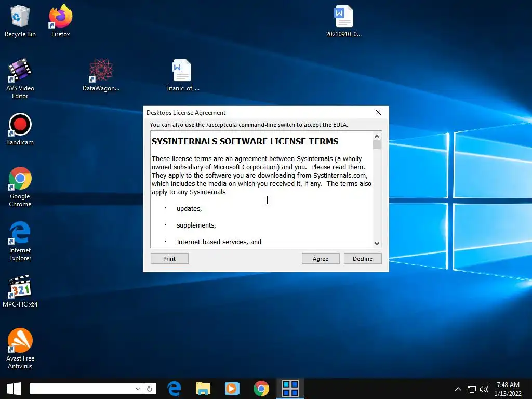This screenshot has height=399, width=532.
Task: Click the Show Desktop sliver at taskbar end
Action: [530, 389]
